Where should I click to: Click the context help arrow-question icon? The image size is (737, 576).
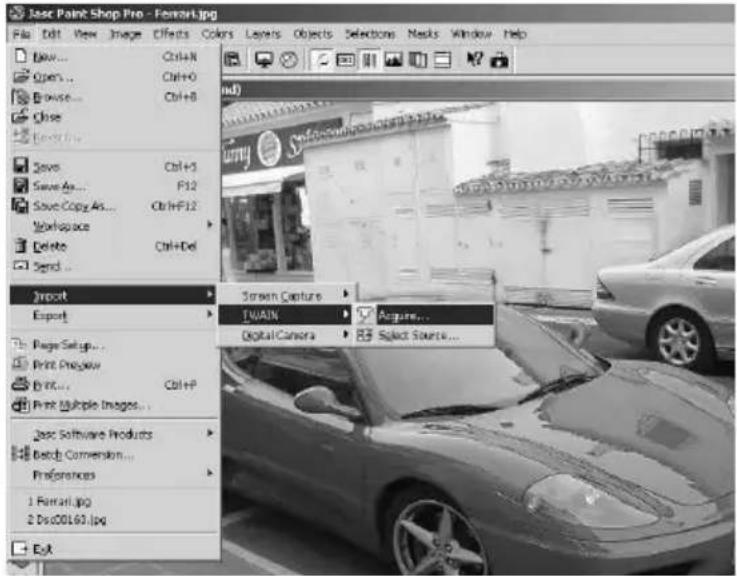474,59
